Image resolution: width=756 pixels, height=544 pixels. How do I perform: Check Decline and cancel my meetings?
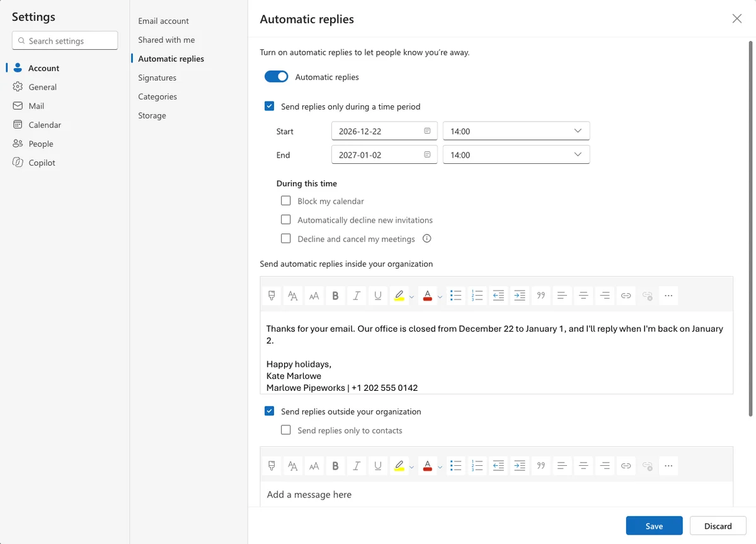tap(286, 239)
